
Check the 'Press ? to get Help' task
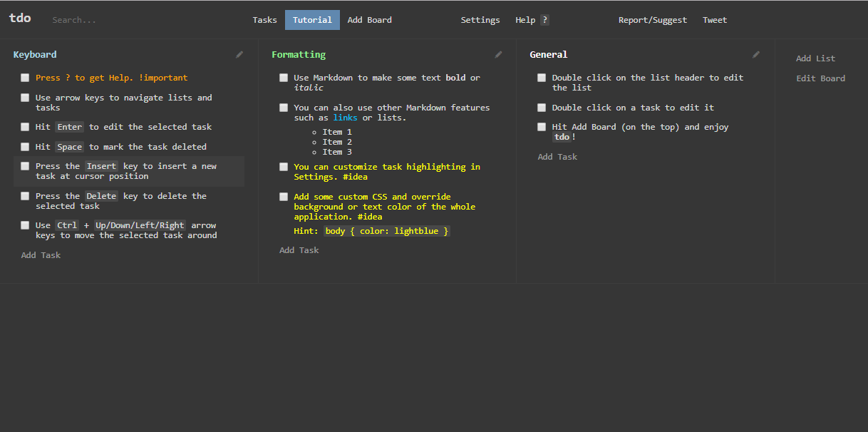point(25,78)
